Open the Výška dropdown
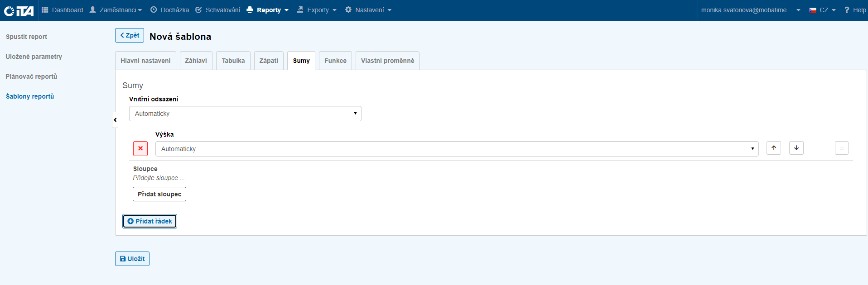 point(457,149)
